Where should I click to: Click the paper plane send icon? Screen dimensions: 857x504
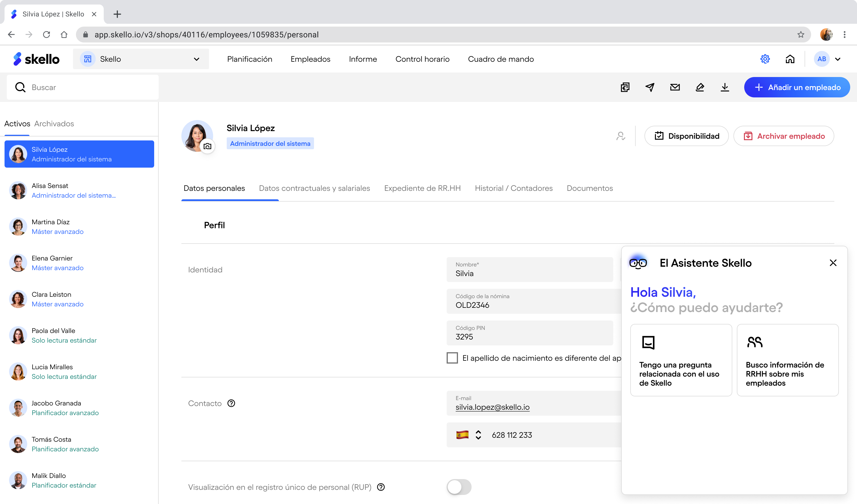(650, 87)
